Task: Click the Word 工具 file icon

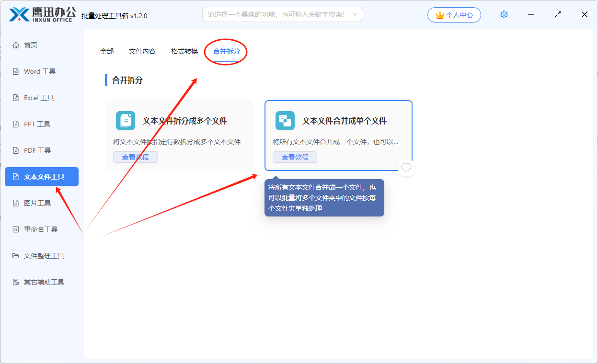Action: click(x=16, y=71)
